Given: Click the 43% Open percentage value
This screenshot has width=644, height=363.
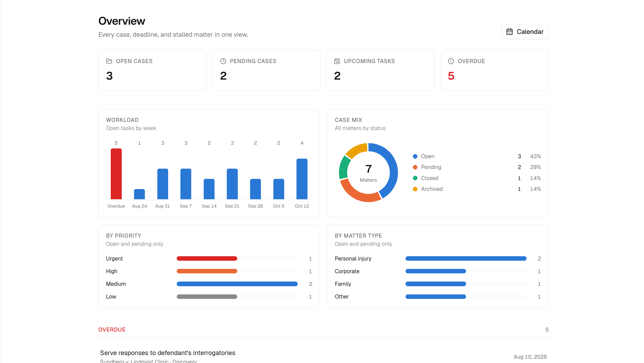Looking at the screenshot, I should [536, 156].
